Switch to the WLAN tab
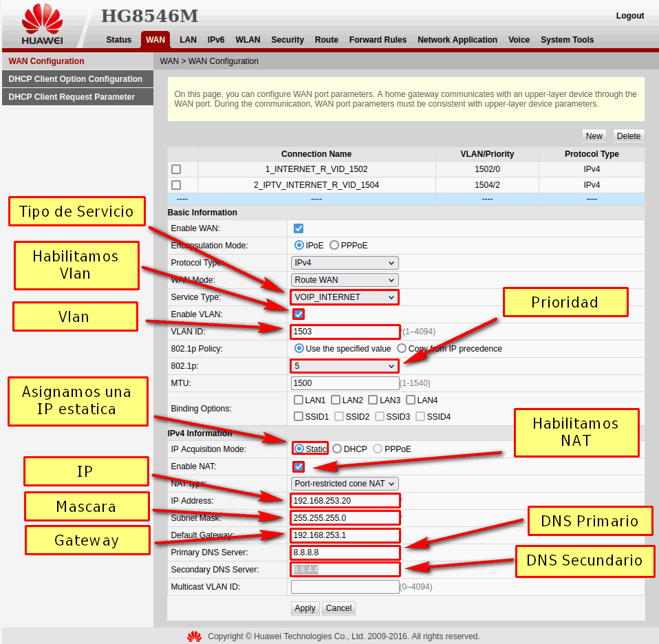 pyautogui.click(x=248, y=40)
